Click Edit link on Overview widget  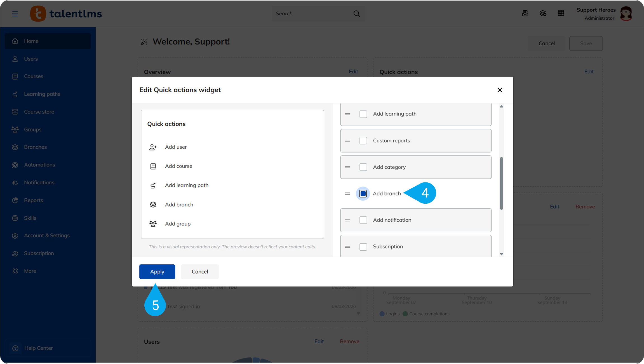pyautogui.click(x=353, y=72)
